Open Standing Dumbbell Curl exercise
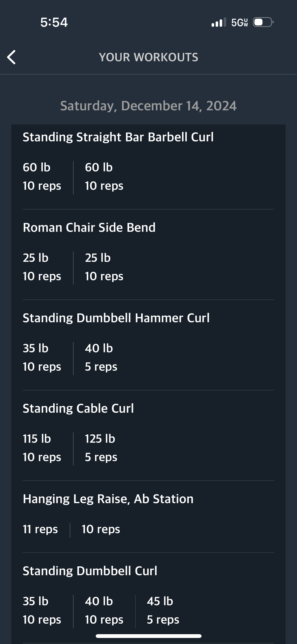The width and height of the screenshot is (297, 644). (x=90, y=571)
